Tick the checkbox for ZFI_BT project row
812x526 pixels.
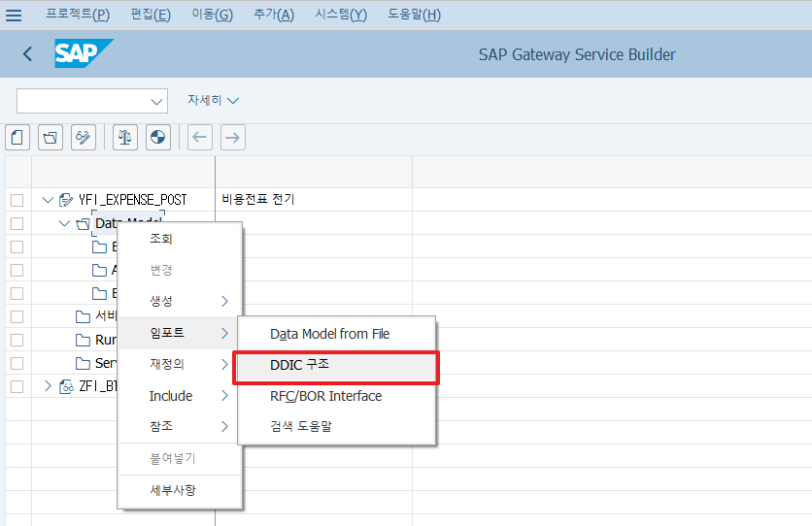[17, 386]
